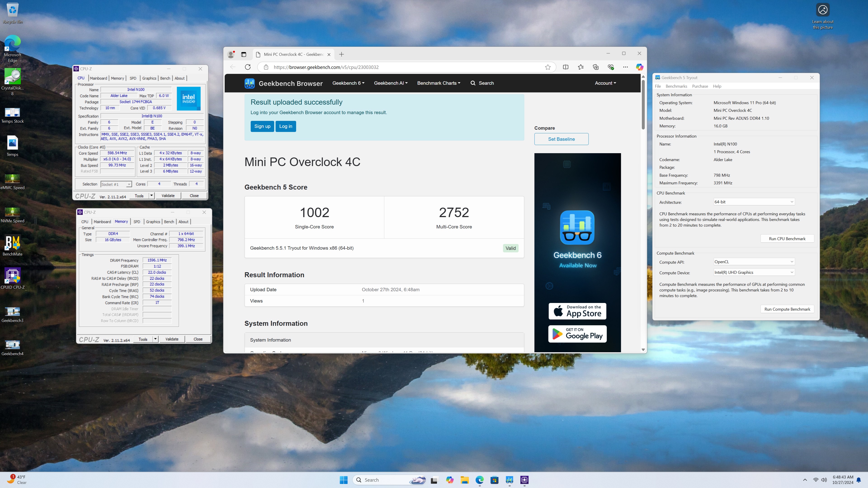Open Edge settings and more ellipsis menu
Viewport: 868px width, 488px height.
(x=625, y=67)
